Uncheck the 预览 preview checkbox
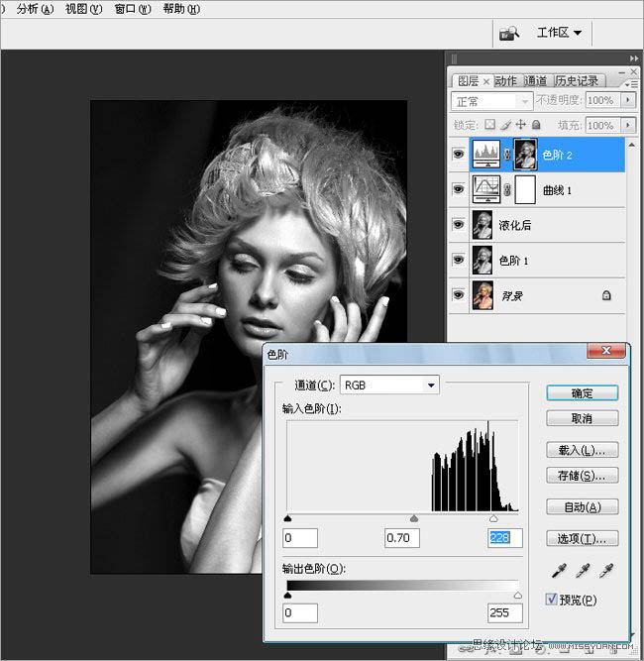The width and height of the screenshot is (644, 661). pos(553,600)
